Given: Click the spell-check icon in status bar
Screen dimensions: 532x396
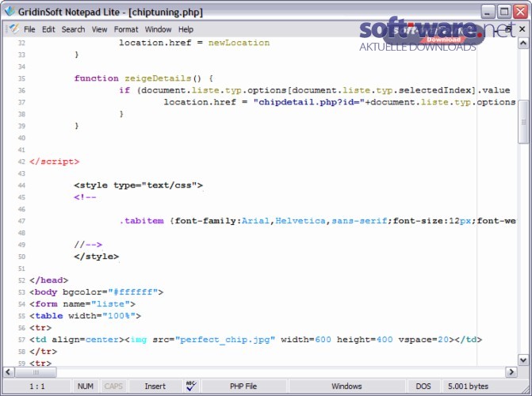Looking at the screenshot, I should click(x=191, y=386).
